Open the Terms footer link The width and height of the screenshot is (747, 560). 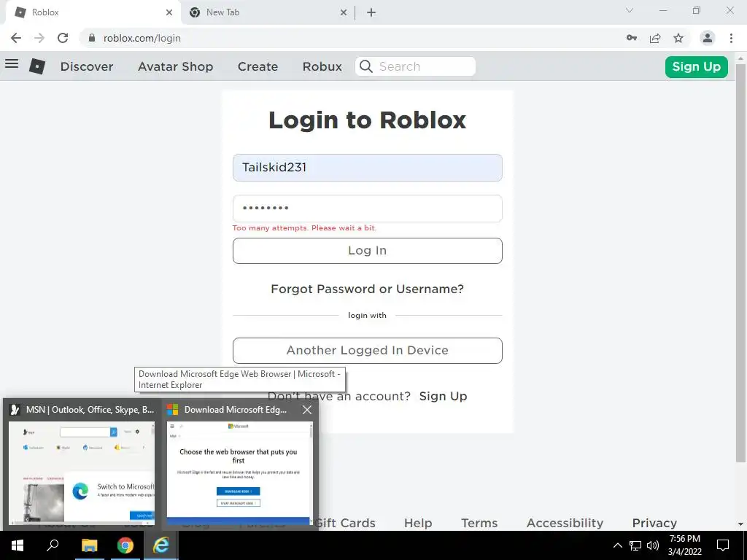point(479,523)
